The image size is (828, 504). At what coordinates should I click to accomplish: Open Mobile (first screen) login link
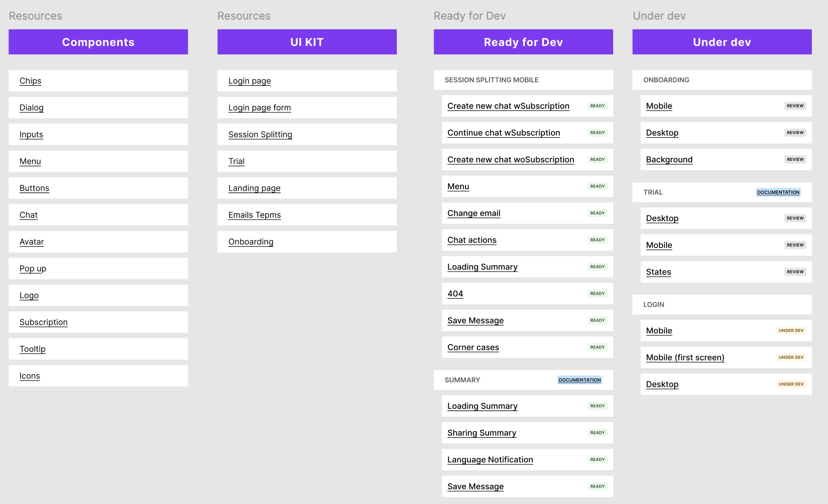[x=685, y=358]
